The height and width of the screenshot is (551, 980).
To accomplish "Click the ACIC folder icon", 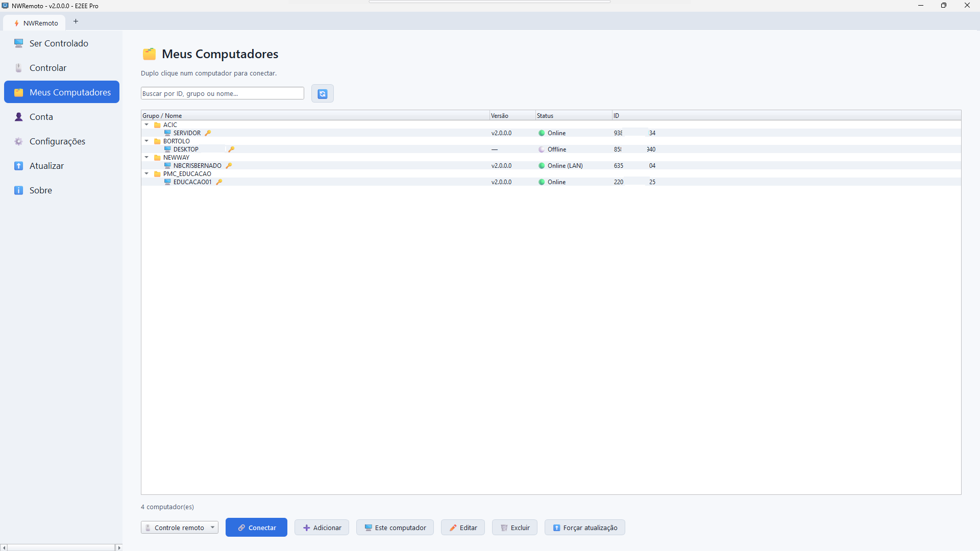I will [x=157, y=125].
